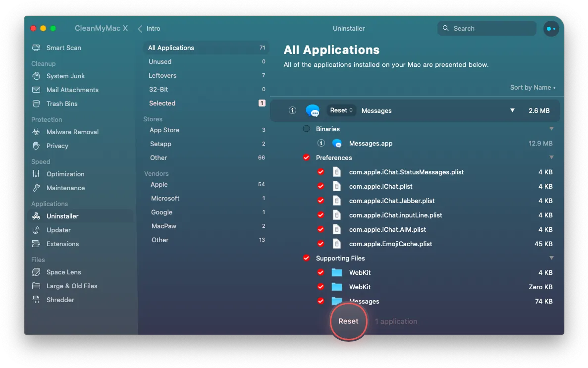
Task: Select the Malware Removal biohazard icon
Action: [36, 132]
